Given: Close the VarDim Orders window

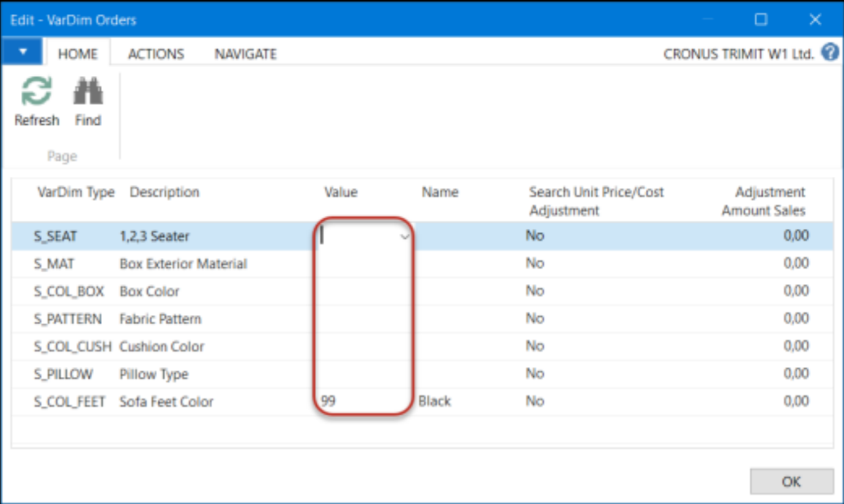Looking at the screenshot, I should coord(815,20).
